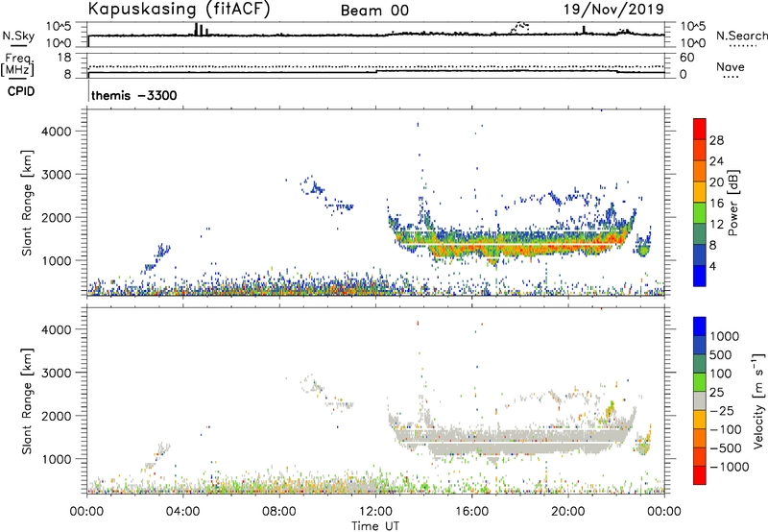Click the "3000" tick on power panel
This screenshot has height=532, width=768.
(x=56, y=175)
